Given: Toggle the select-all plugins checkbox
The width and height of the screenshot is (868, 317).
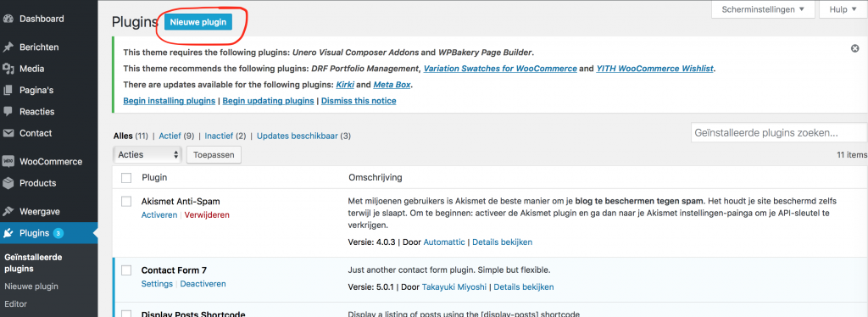Looking at the screenshot, I should [126, 178].
